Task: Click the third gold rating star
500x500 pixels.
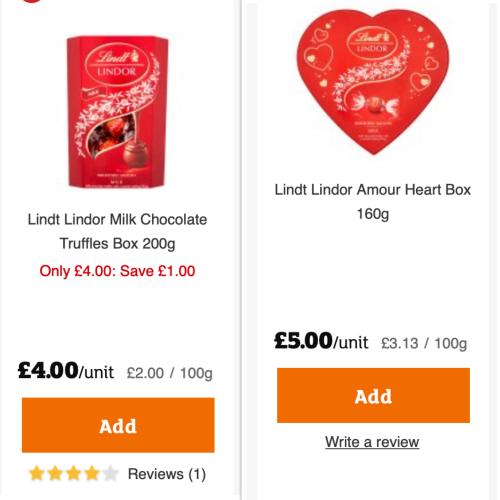Action: click(x=73, y=473)
